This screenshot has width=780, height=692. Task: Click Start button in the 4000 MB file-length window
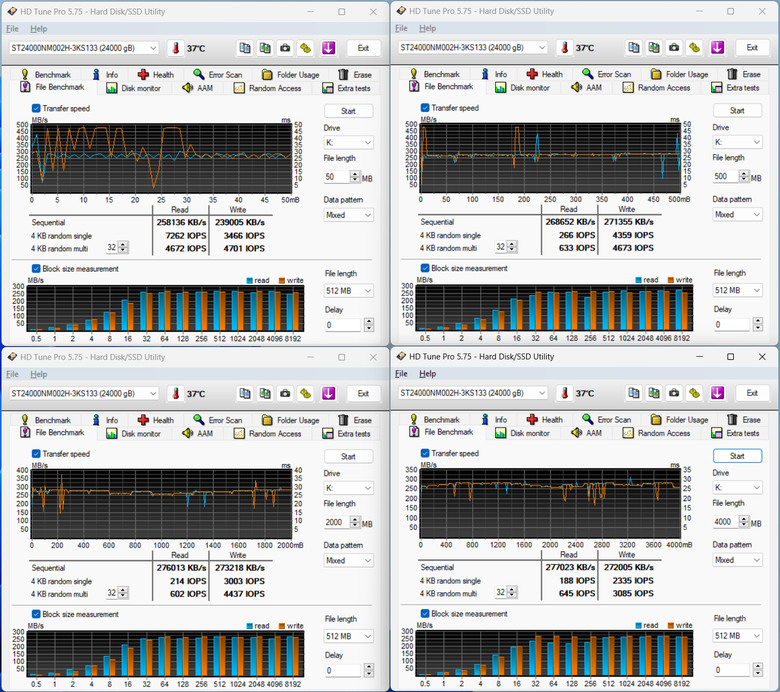pos(737,456)
